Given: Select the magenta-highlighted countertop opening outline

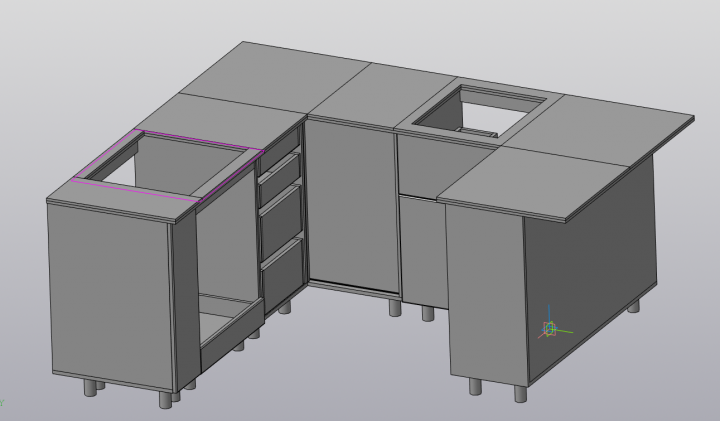Looking at the screenshot, I should pyautogui.click(x=168, y=166).
